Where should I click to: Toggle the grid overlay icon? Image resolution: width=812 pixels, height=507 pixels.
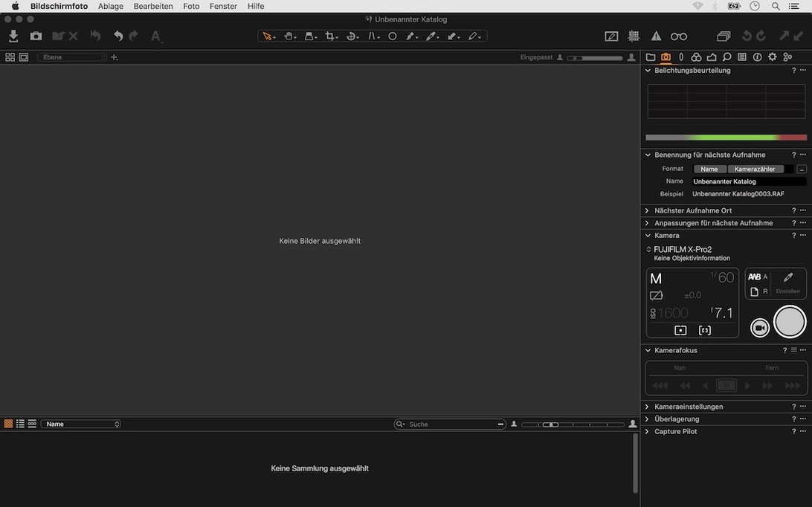634,36
